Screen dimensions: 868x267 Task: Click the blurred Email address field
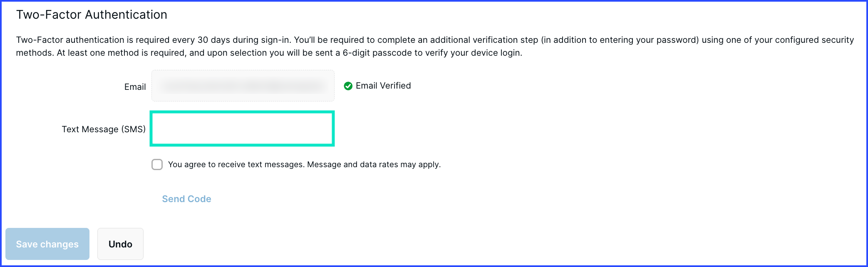tap(243, 86)
